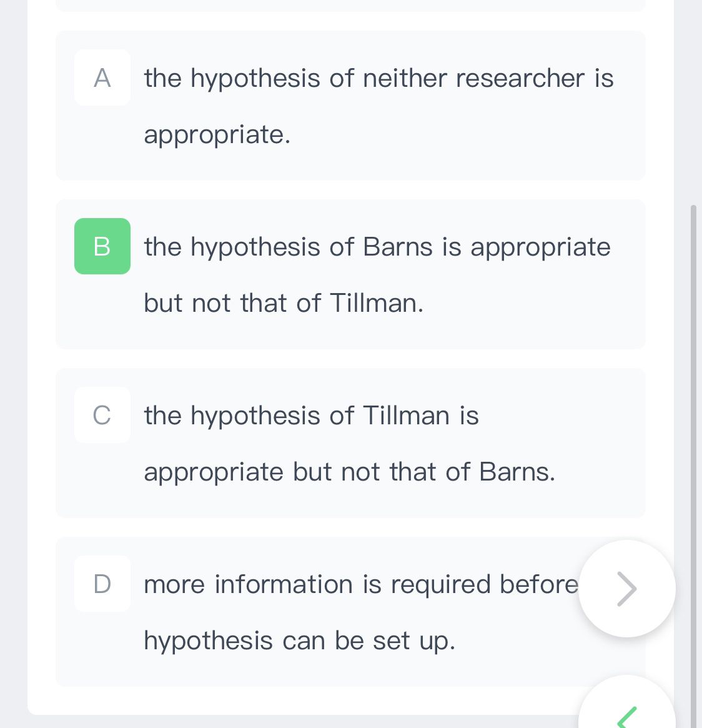Click the green highlighted B badge
This screenshot has height=728, width=702.
click(102, 246)
